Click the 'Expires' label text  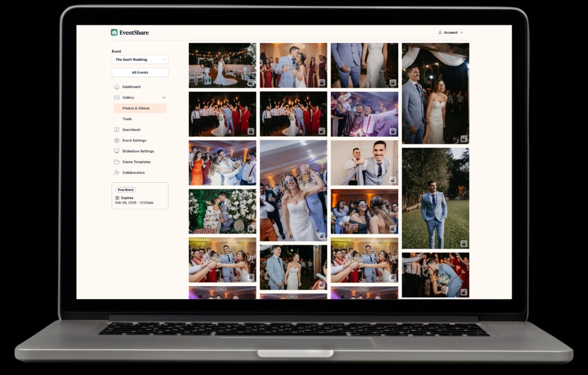coord(127,198)
